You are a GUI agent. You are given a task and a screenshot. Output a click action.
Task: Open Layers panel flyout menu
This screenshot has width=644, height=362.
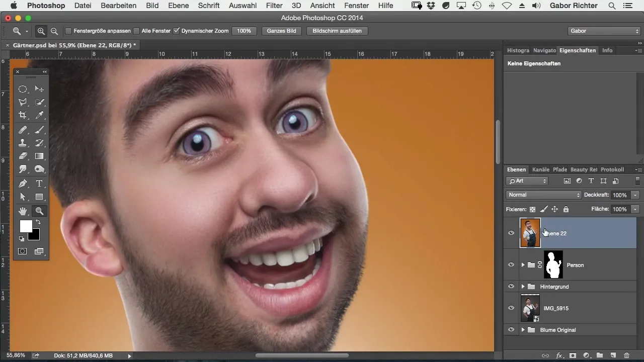(x=639, y=170)
